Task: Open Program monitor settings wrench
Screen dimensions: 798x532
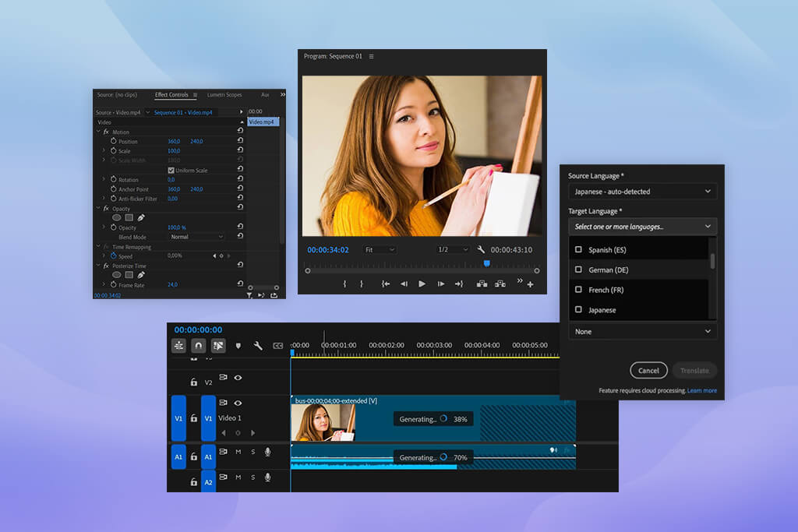Action: pos(481,250)
